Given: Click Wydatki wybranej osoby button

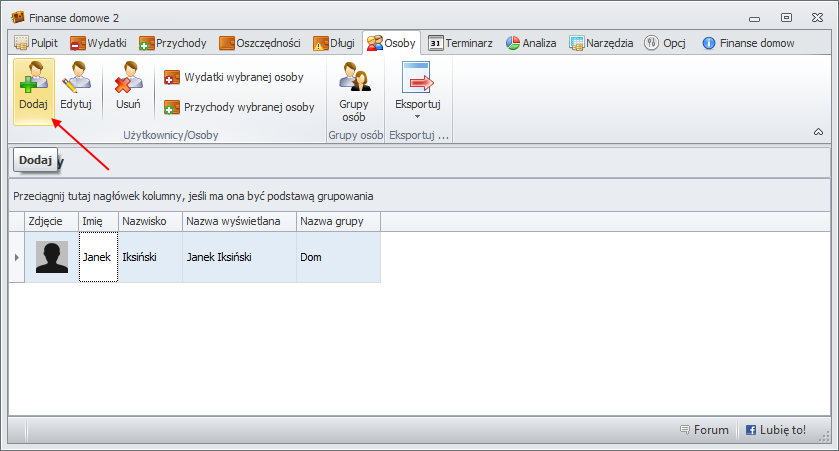Looking at the screenshot, I should pos(236,77).
